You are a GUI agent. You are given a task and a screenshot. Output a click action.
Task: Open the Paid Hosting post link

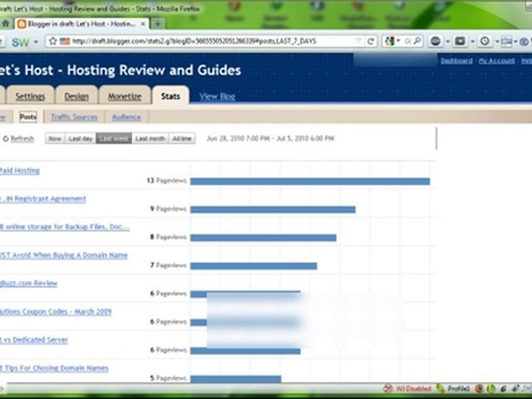click(x=20, y=170)
